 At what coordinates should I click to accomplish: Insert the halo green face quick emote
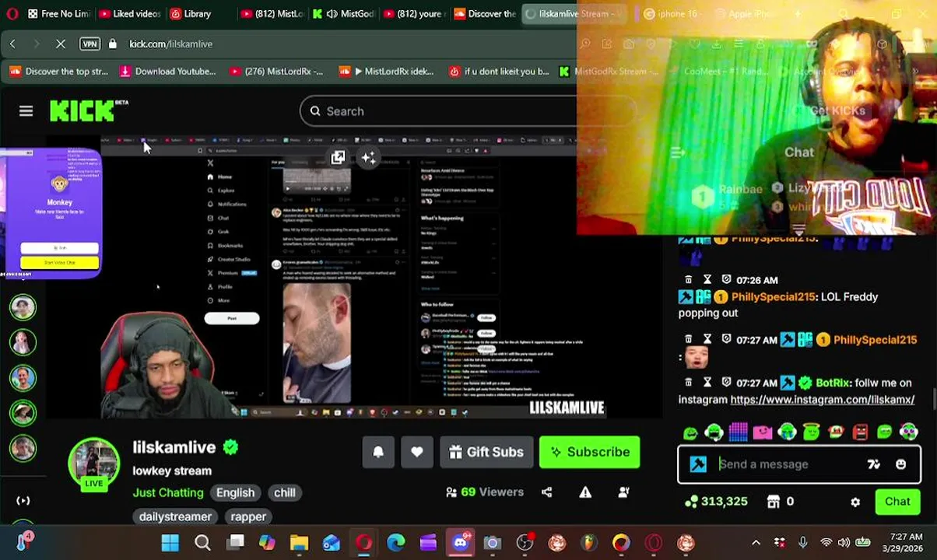pyautogui.click(x=812, y=430)
